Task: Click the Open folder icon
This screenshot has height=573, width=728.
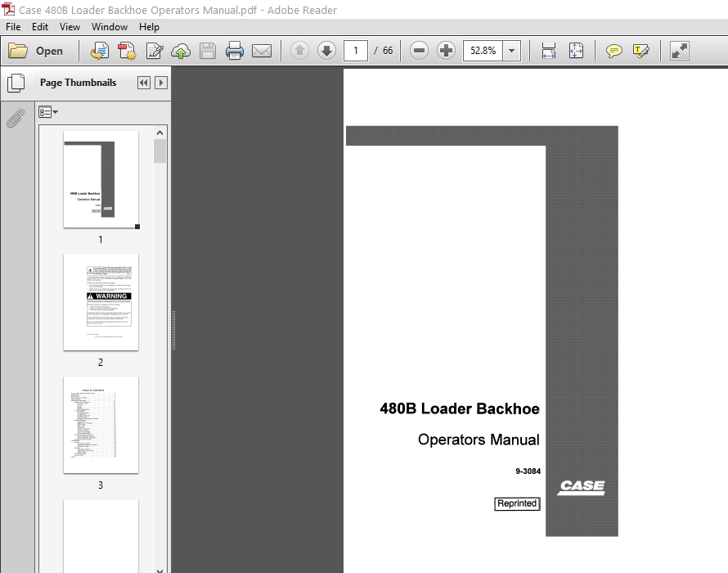Action: click(x=18, y=51)
